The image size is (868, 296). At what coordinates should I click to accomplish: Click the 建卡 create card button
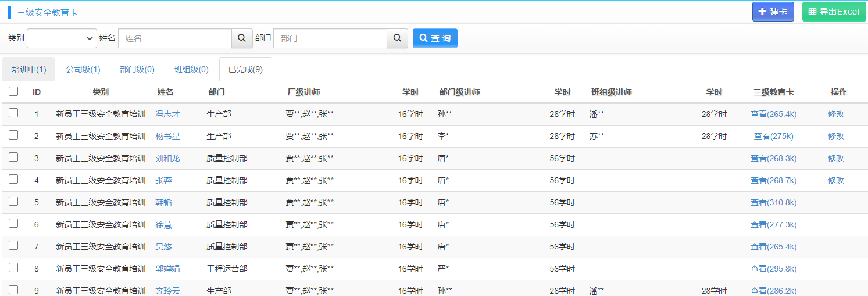(x=773, y=12)
